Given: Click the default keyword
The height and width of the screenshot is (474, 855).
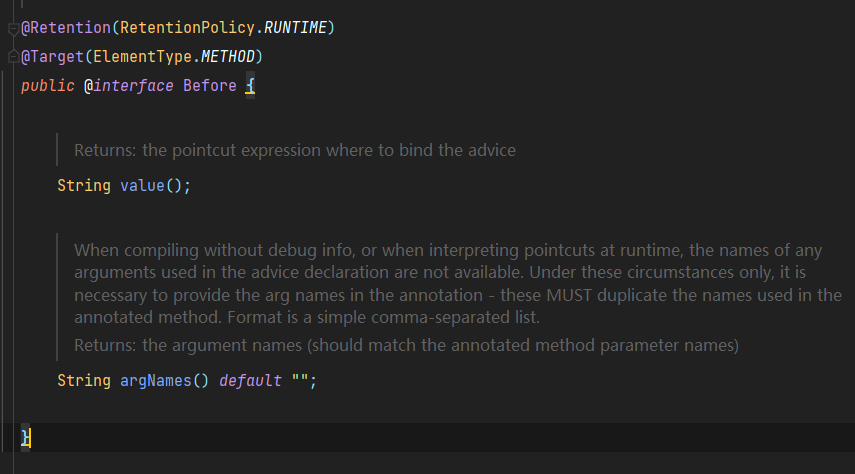Looking at the screenshot, I should tap(250, 381).
